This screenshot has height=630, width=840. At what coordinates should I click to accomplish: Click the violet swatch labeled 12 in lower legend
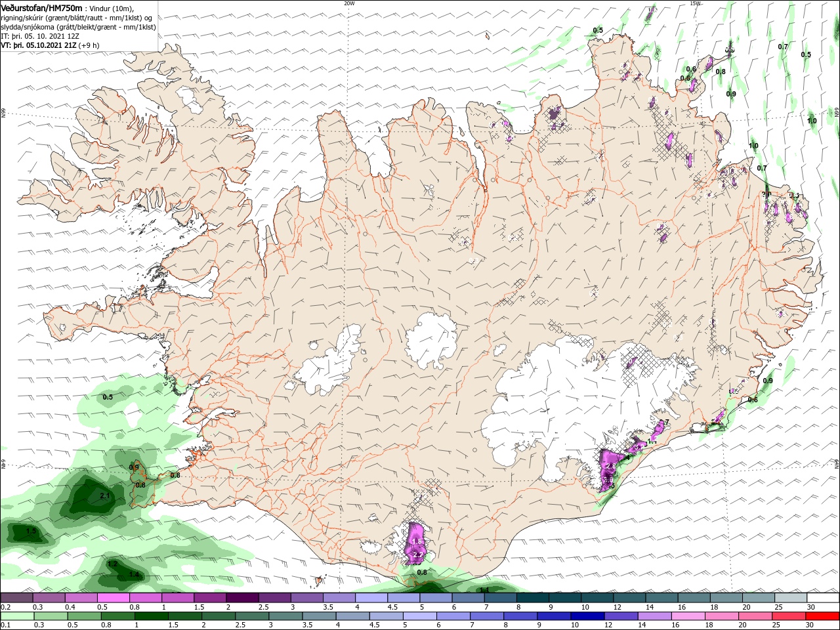620,616
